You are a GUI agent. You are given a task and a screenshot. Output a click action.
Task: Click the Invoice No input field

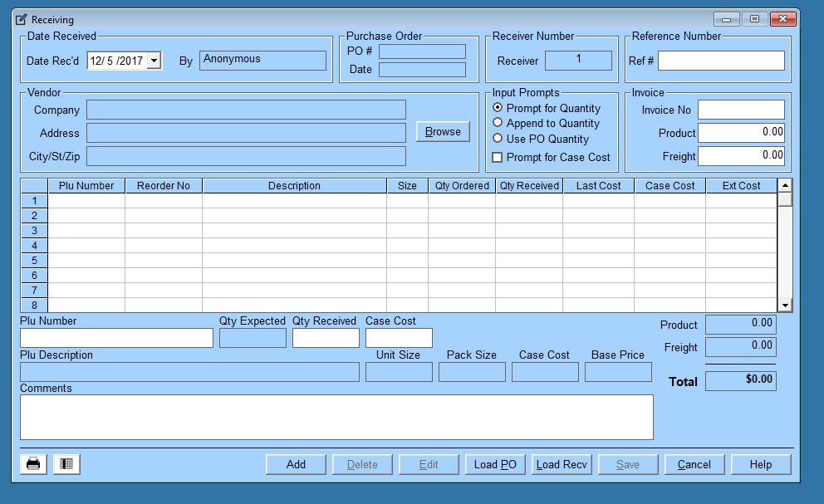coord(741,110)
